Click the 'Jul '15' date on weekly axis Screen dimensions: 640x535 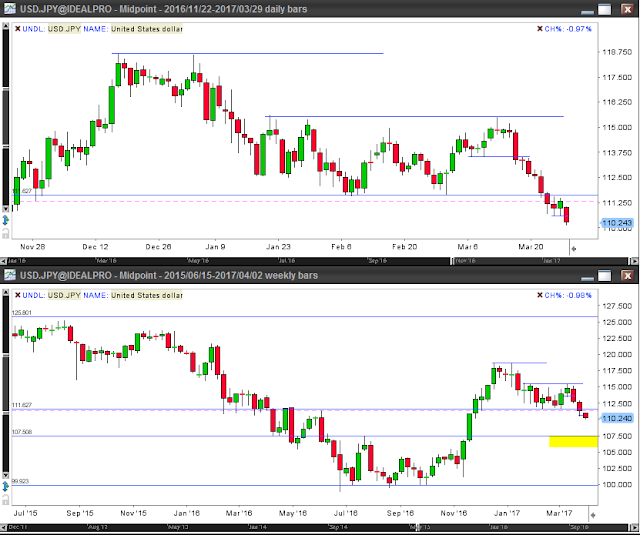(25, 513)
